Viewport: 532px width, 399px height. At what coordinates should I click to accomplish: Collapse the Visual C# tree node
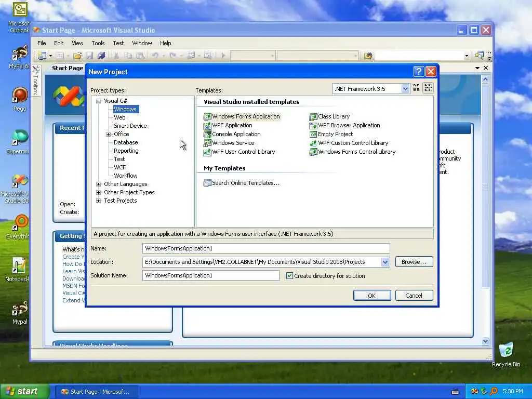pos(98,101)
